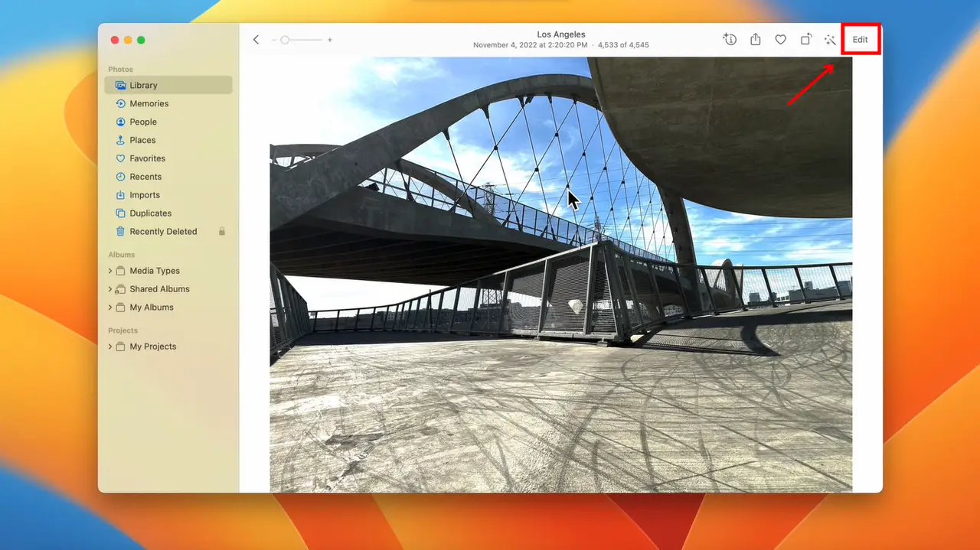This screenshot has width=980, height=550.
Task: Adjust the thumbnail zoom slider
Action: coord(285,38)
